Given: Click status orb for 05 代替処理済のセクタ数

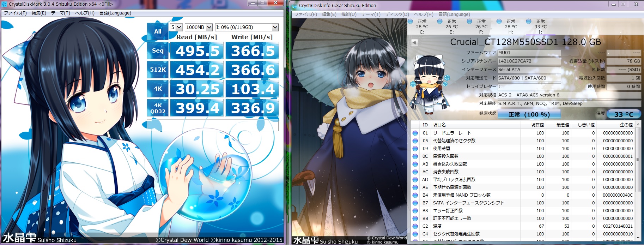Looking at the screenshot, I should pos(415,141).
